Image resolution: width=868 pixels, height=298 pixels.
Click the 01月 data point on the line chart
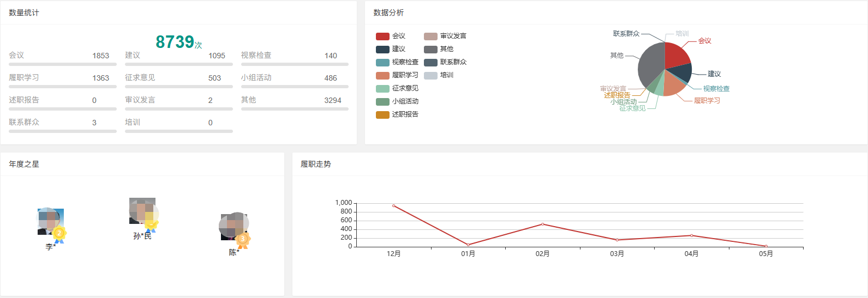point(468,245)
